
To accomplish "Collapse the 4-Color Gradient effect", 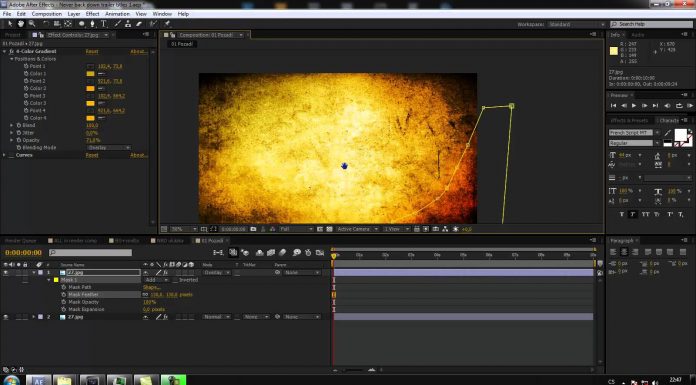I will point(4,52).
